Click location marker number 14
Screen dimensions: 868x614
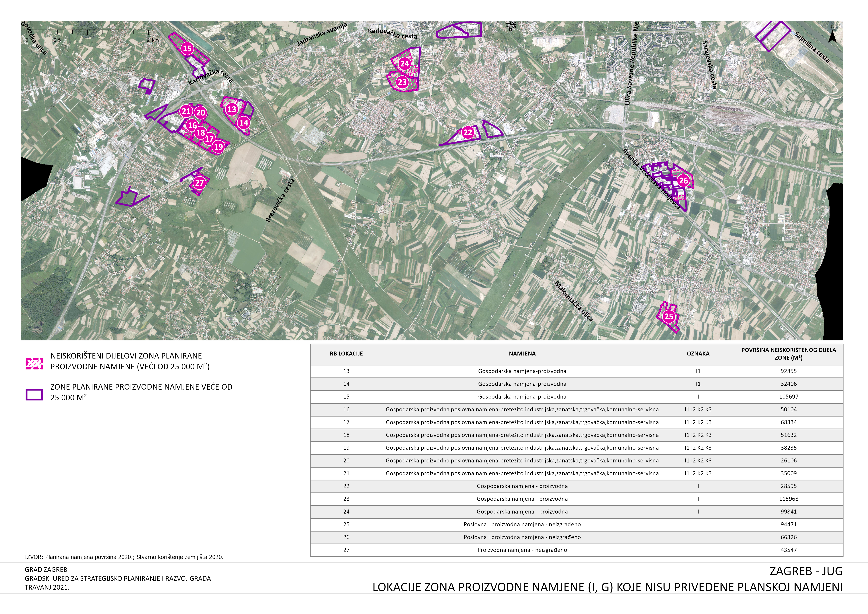pyautogui.click(x=244, y=123)
